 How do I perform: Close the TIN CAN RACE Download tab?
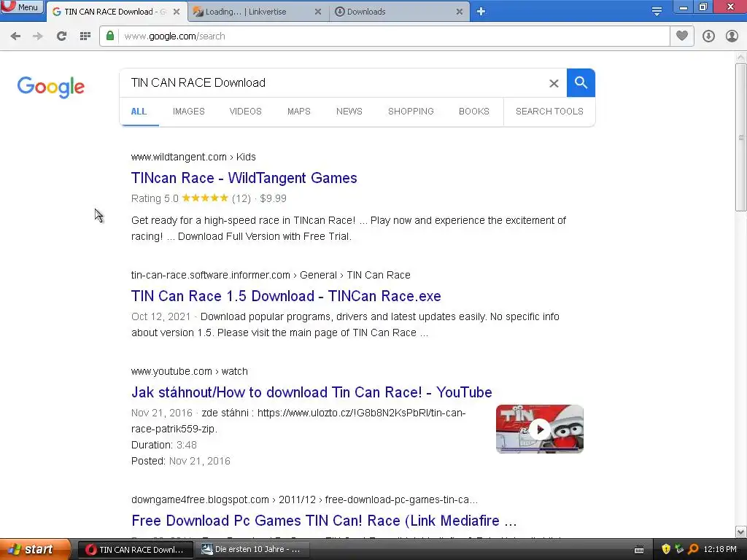(177, 12)
